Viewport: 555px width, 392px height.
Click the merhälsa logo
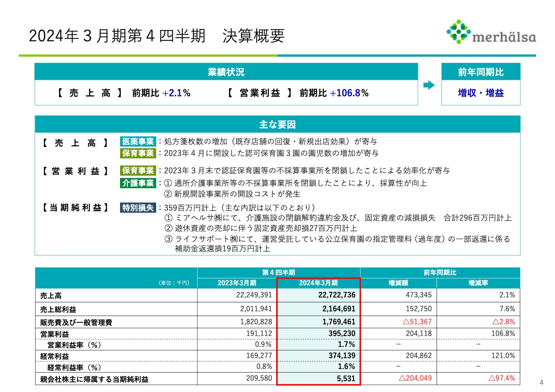click(x=491, y=33)
